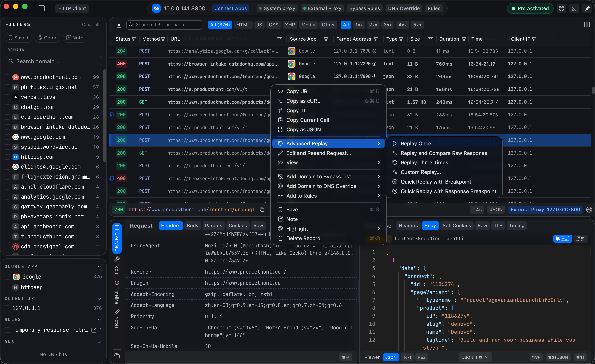Open the settings gear icon
Viewport: 595px width, 364px height.
click(x=574, y=8)
